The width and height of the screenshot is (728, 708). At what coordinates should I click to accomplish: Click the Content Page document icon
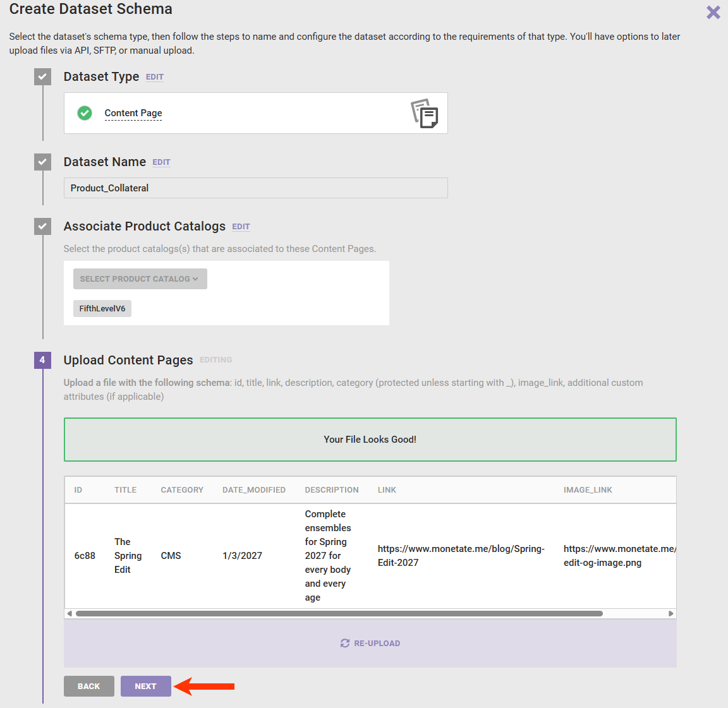pos(425,114)
